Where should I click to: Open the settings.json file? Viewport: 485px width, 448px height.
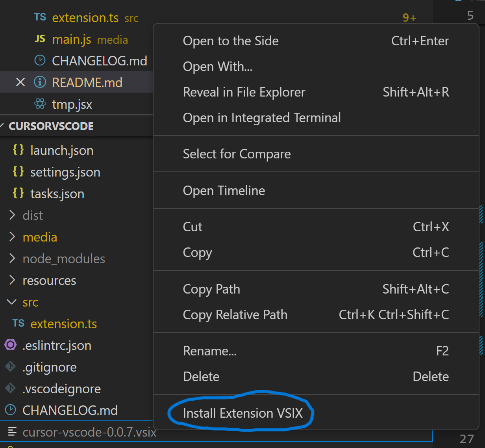click(x=65, y=172)
